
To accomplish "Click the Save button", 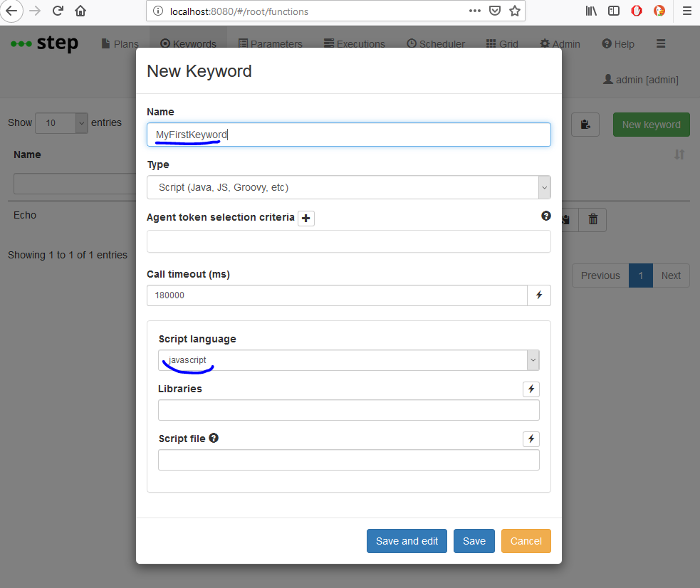I will click(x=474, y=541).
